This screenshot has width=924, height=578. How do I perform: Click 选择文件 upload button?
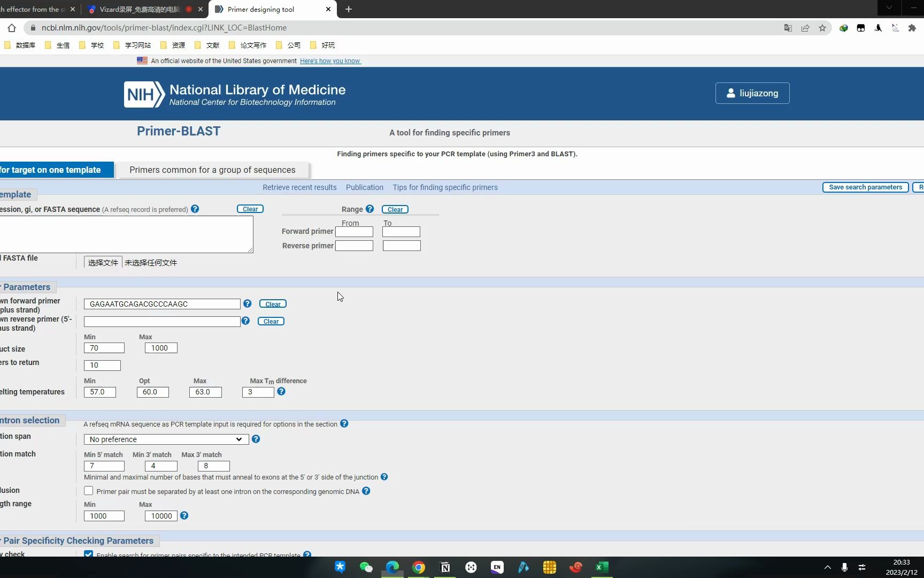tap(103, 262)
